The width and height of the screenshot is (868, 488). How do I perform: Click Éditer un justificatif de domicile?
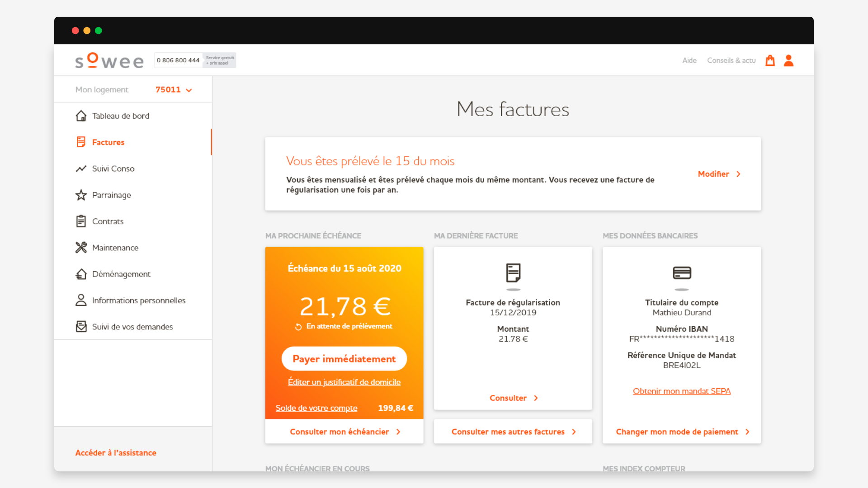point(344,382)
